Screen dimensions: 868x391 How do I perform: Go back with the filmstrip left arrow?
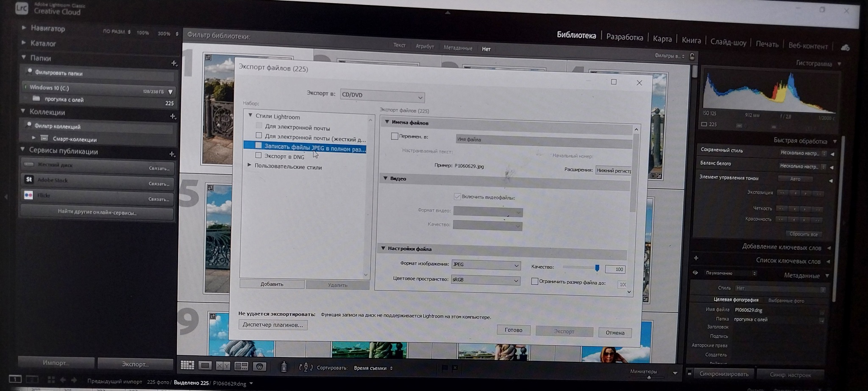[63, 380]
